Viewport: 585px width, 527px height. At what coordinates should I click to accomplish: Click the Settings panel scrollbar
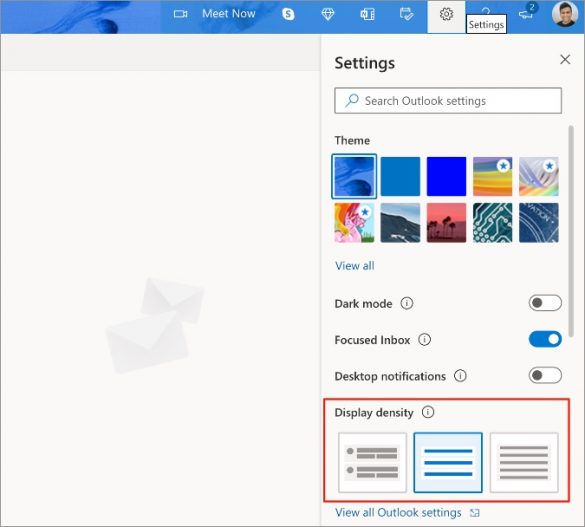coord(571,231)
